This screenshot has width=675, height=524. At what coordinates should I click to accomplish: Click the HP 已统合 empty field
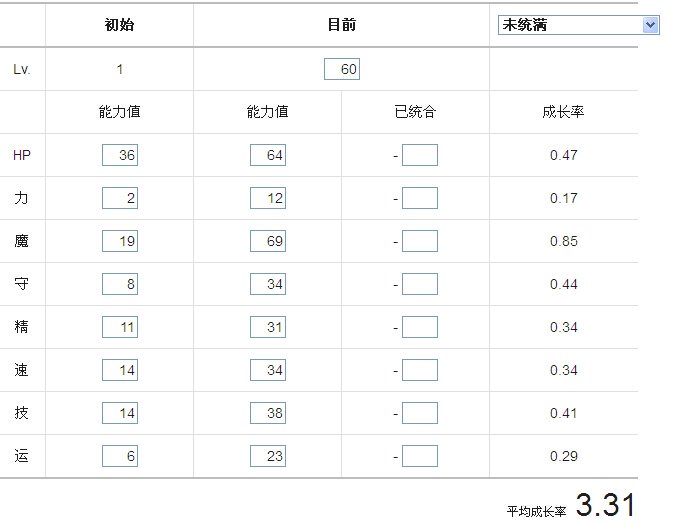click(x=420, y=155)
